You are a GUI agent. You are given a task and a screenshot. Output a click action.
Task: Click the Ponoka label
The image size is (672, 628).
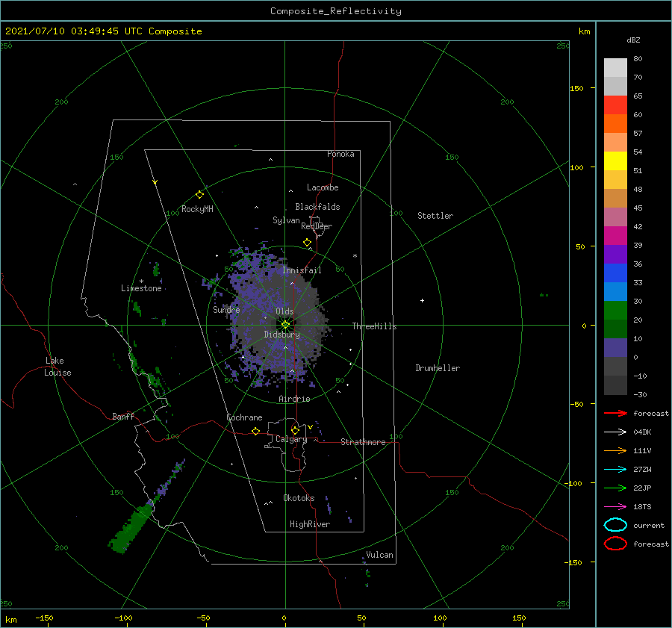[340, 154]
